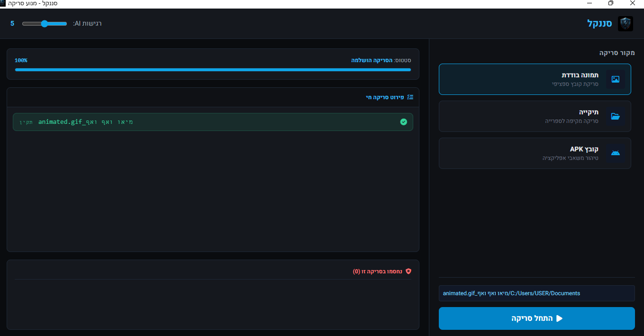Click the 100% scan progress bar
Screen dimensions: 644x336
tap(213, 70)
